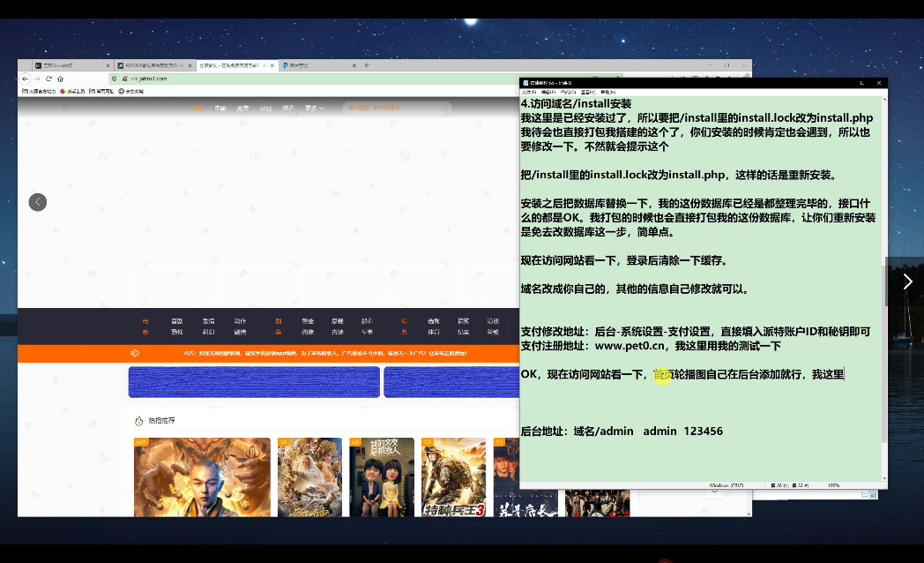The image size is (924, 563).
Task: Click the 'www.pet0.cn' text in Notepad
Action: 630,346
